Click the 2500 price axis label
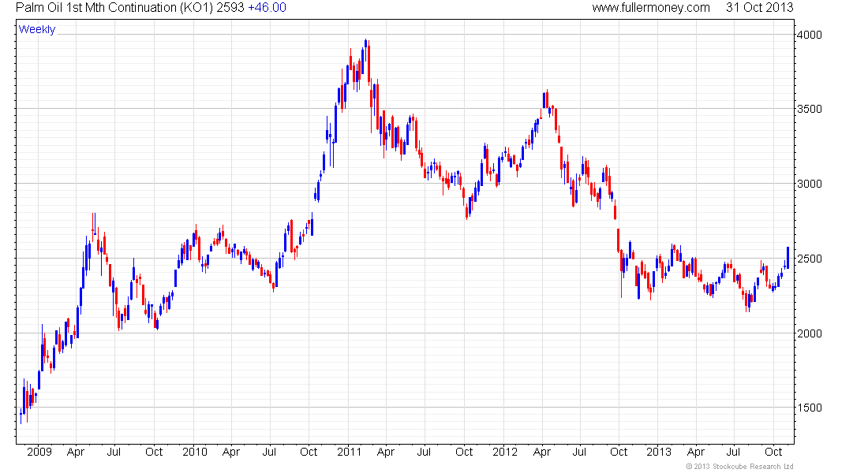Viewport: 868px width, 473px height. (810, 259)
